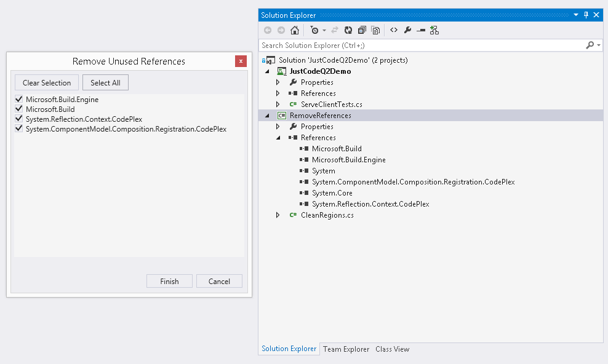
Task: Select the ServeClientTests.cs file
Action: tap(332, 104)
